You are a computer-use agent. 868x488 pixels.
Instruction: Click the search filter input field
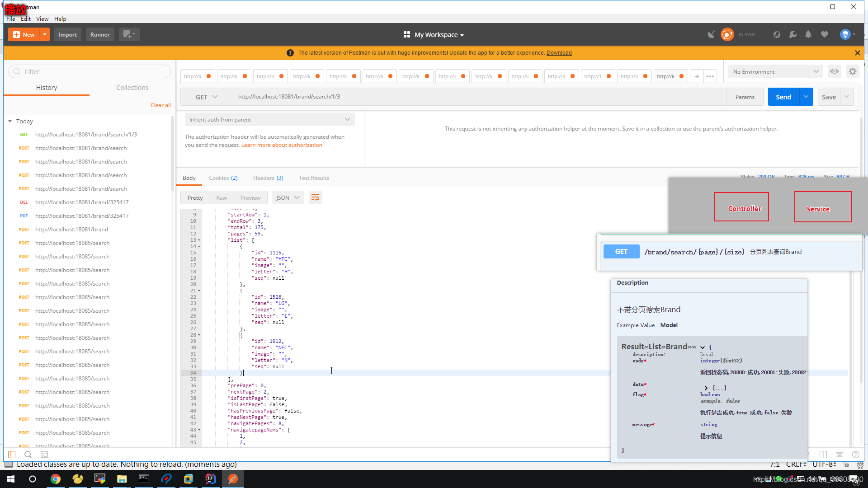(x=90, y=71)
